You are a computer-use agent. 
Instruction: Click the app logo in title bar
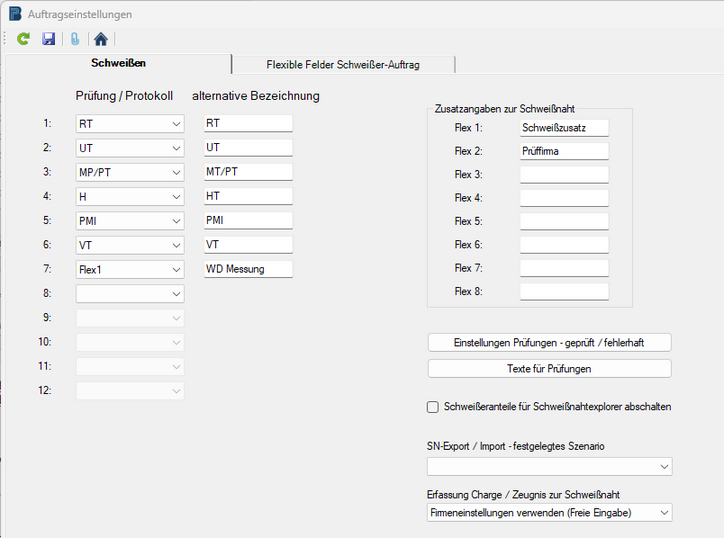pos(15,14)
